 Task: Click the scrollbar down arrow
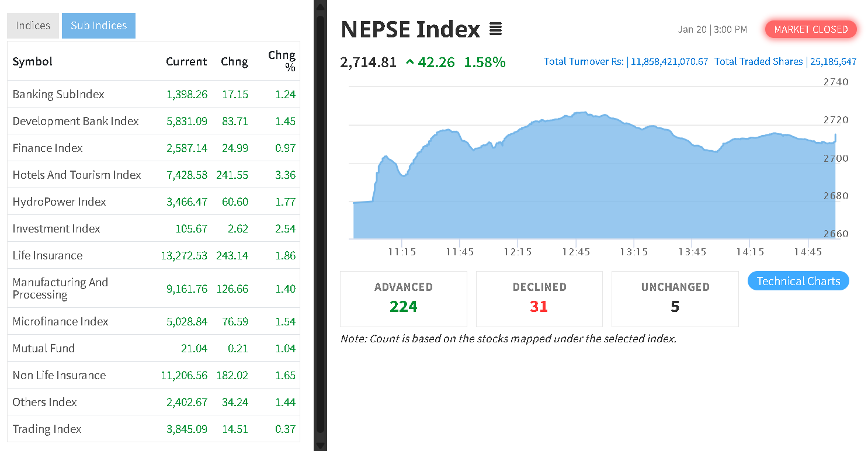click(x=320, y=446)
